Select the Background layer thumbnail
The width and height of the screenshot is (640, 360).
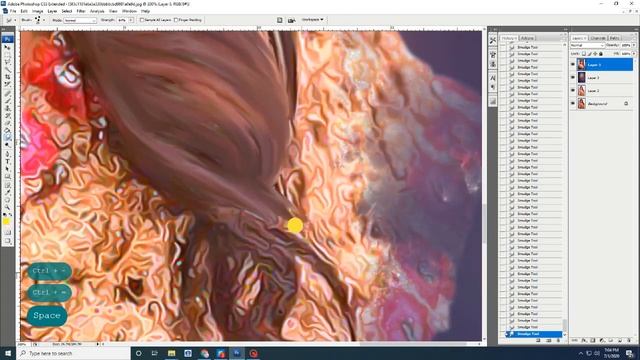[582, 104]
